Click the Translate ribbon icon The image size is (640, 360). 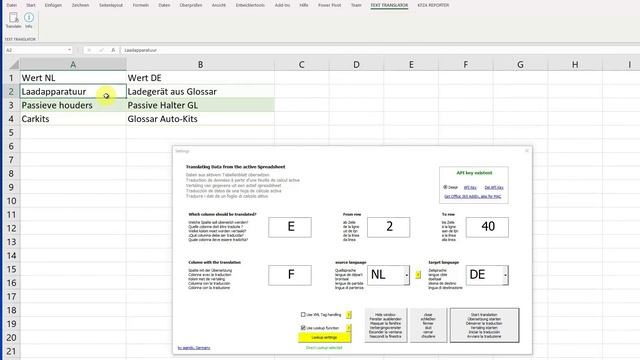coord(13,20)
